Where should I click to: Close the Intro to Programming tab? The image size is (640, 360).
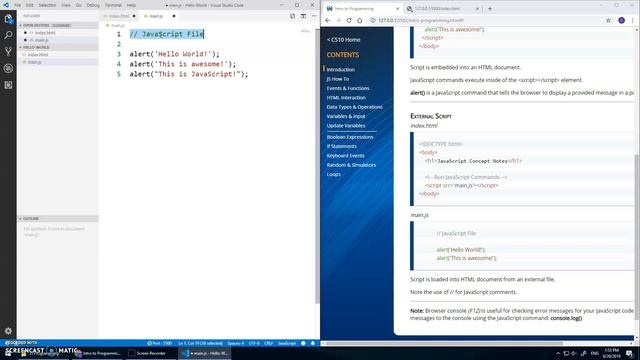point(398,9)
